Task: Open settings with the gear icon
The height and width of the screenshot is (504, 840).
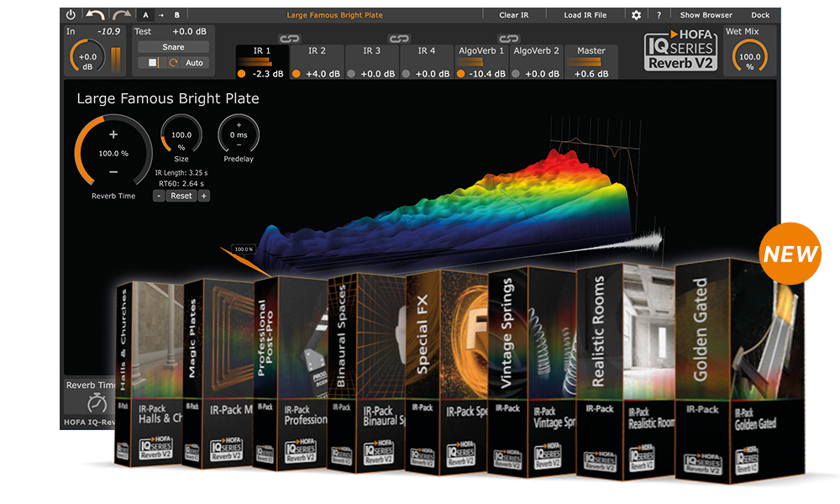Action: tap(636, 15)
